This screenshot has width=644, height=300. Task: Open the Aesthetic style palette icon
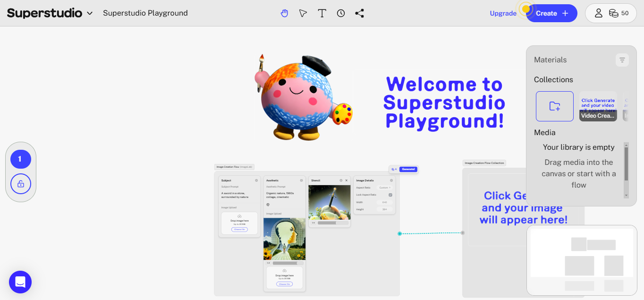click(x=268, y=205)
